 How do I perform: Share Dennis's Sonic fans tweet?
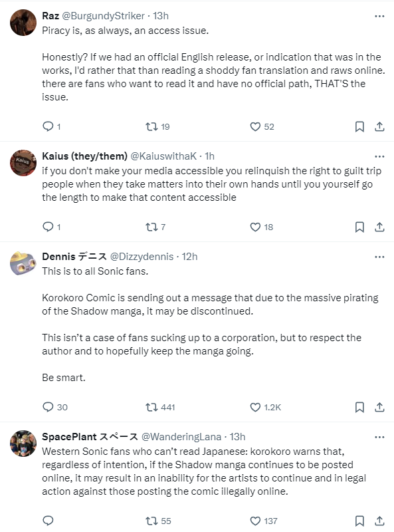click(x=379, y=407)
